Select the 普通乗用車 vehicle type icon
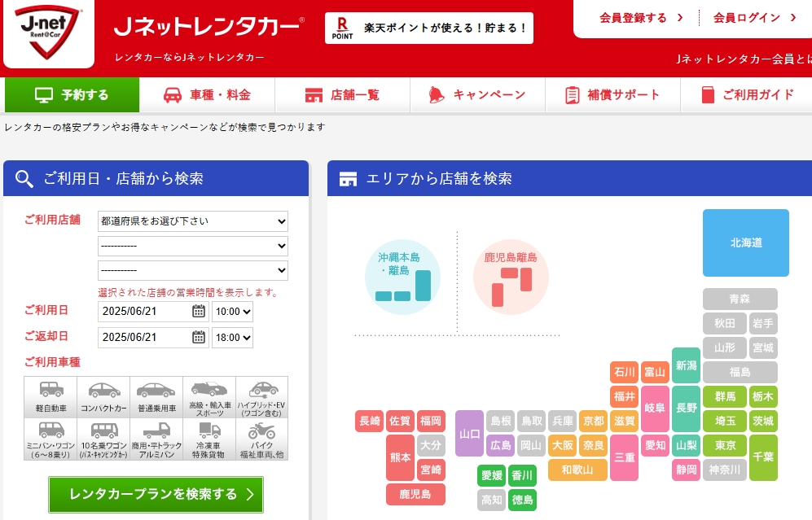The width and height of the screenshot is (812, 520). (x=156, y=397)
